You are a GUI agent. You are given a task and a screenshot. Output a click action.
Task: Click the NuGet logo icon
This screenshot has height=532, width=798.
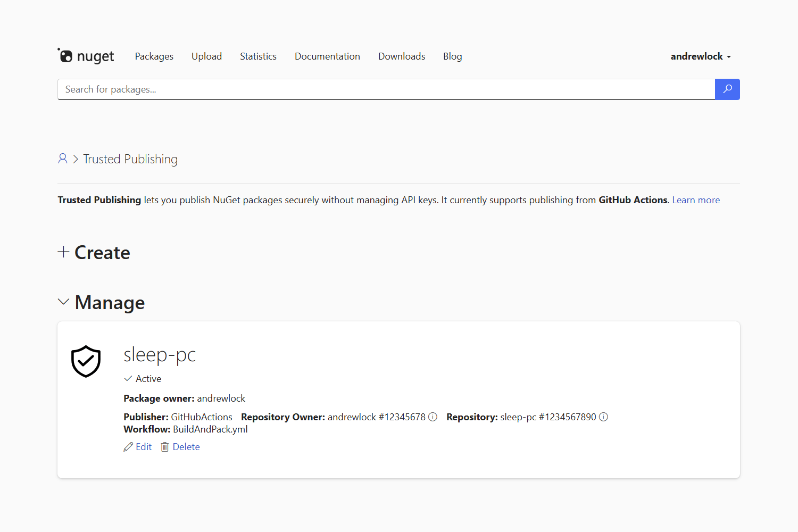[65, 56]
